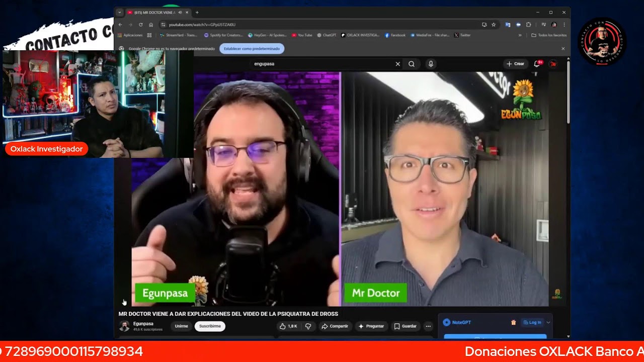Click the NoteGPT Log in button
Viewport: 644px width, 362px height.
[x=532, y=322]
